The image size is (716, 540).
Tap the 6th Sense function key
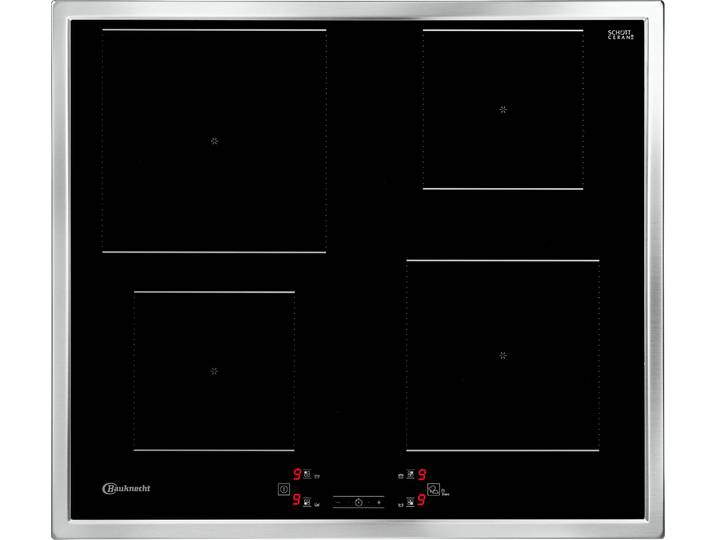(433, 490)
